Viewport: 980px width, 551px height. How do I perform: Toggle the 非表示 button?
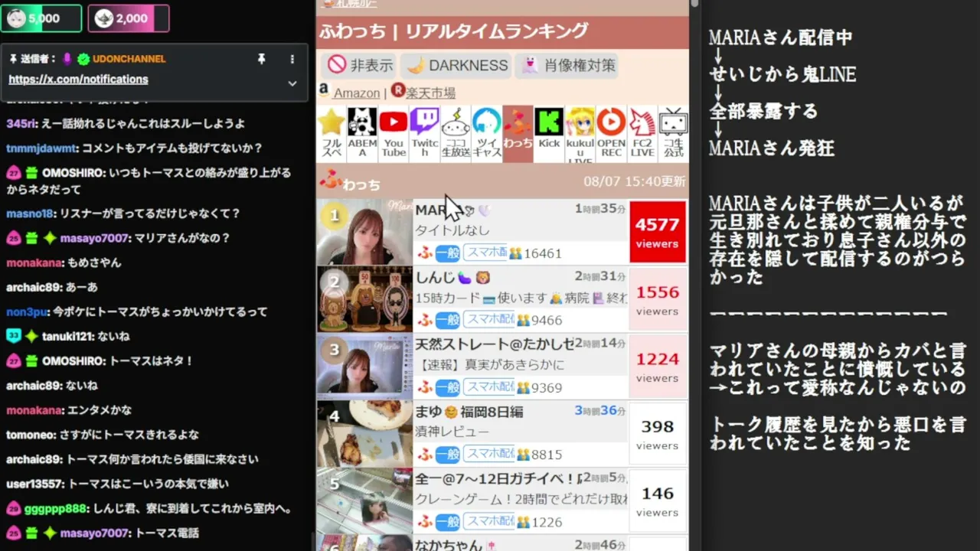click(x=359, y=66)
